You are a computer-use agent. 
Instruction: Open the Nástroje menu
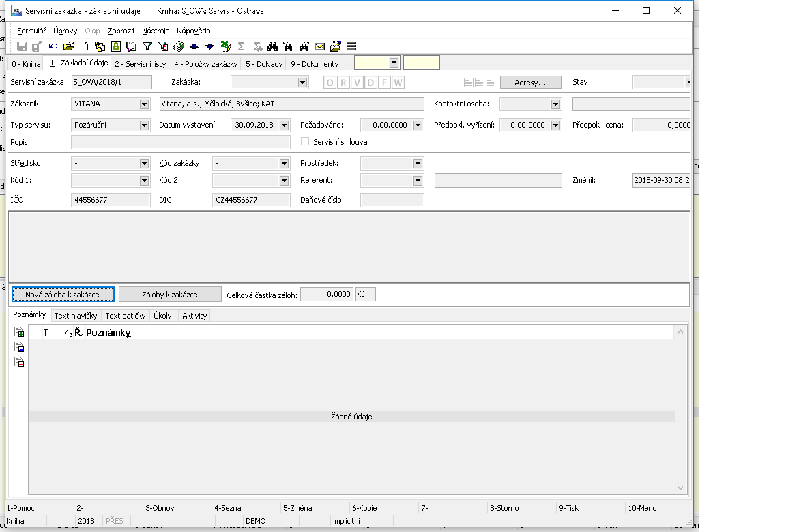pos(156,31)
